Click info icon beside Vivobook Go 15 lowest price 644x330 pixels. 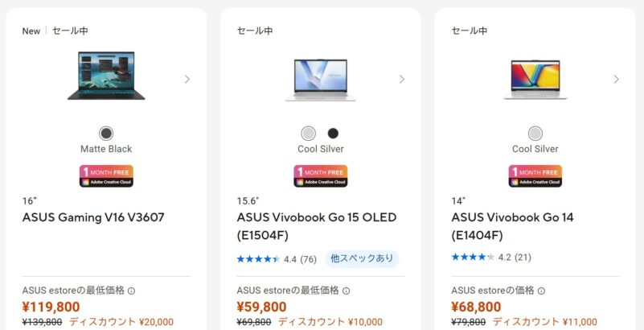tap(347, 291)
